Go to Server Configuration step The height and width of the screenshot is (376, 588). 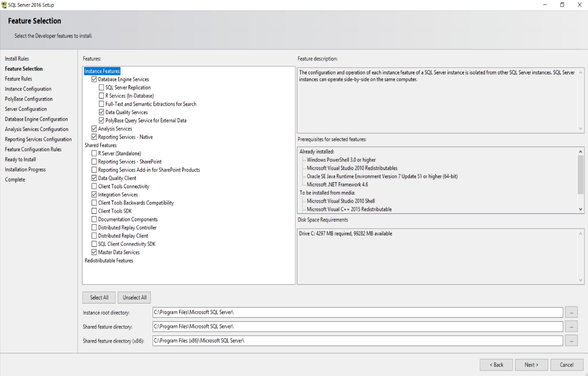point(26,109)
